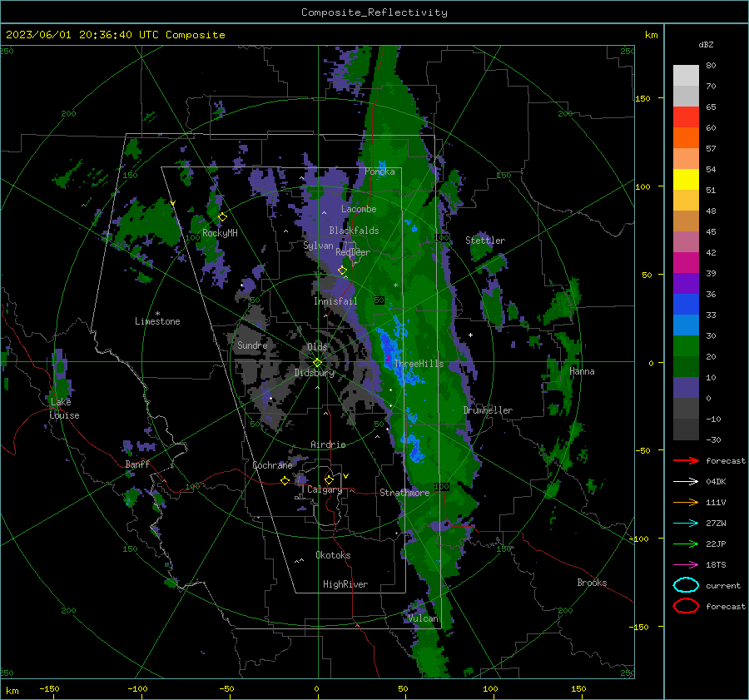Image resolution: width=749 pixels, height=700 pixels.
Task: Click the red forecast ellipse icon
Action: coord(686,606)
